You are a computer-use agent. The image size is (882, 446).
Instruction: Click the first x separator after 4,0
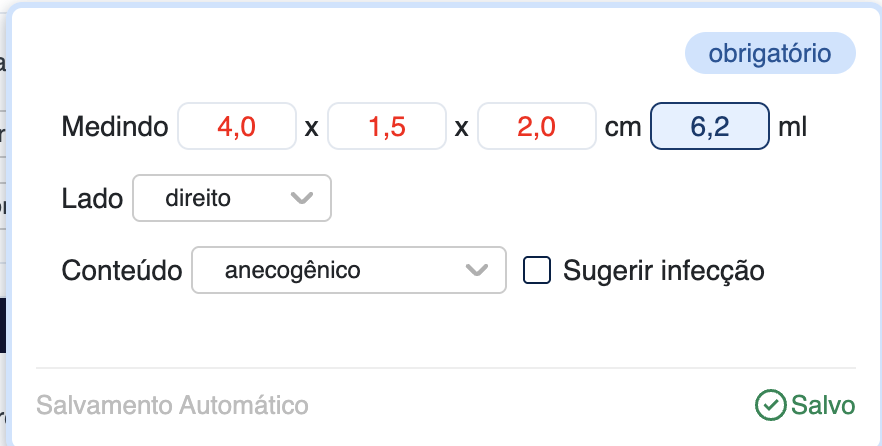(312, 128)
